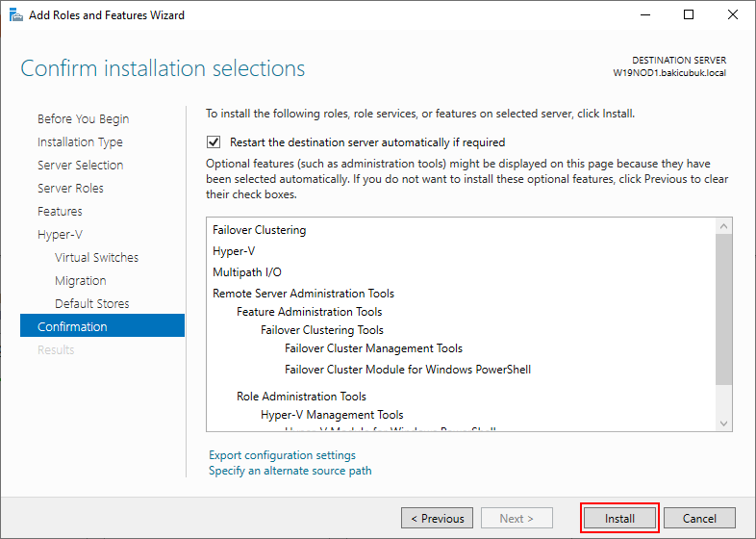Click Failover Clustering Tools entry
The width and height of the screenshot is (756, 539).
[x=322, y=330]
